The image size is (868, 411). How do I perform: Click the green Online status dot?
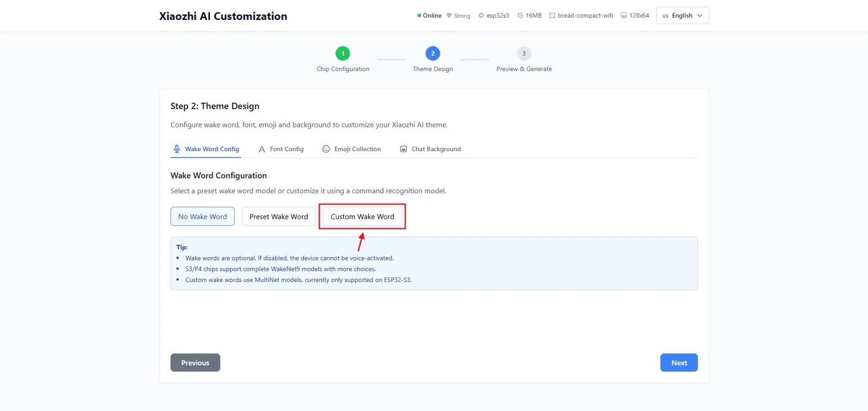click(x=419, y=16)
